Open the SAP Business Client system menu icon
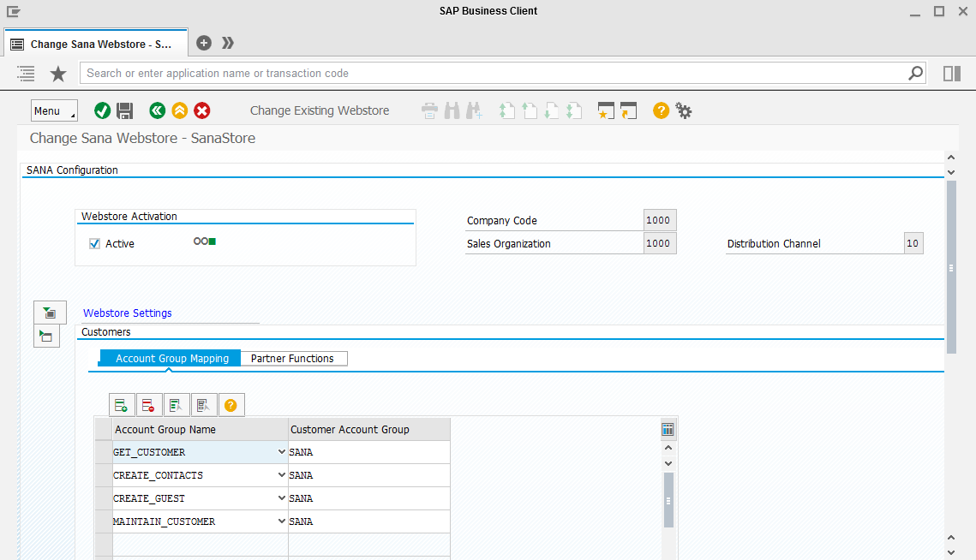This screenshot has width=976, height=560. tap(13, 11)
